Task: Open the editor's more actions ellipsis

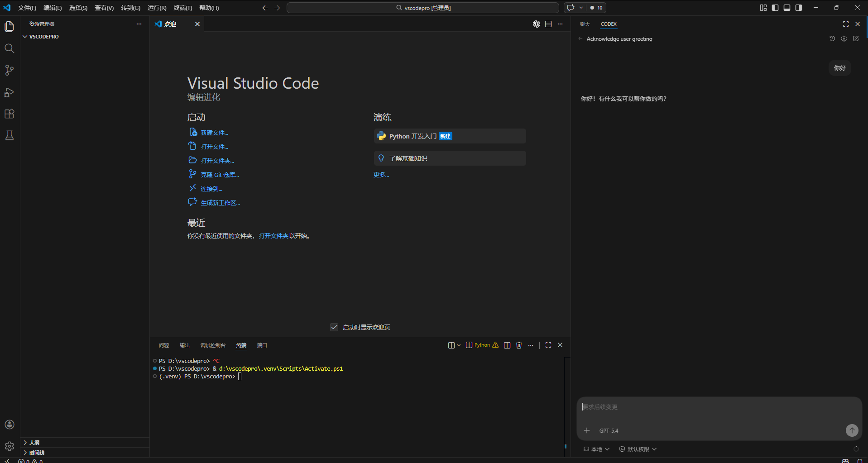Action: click(x=560, y=24)
